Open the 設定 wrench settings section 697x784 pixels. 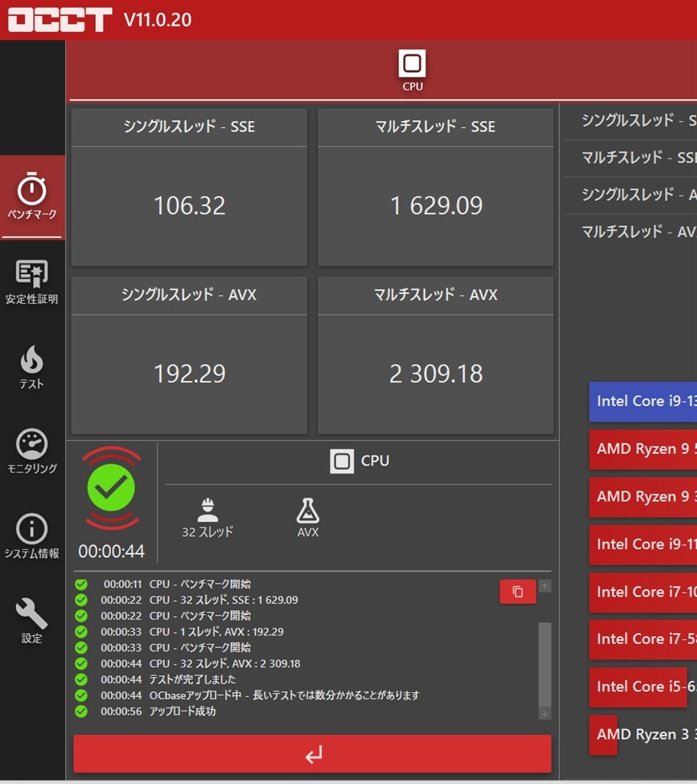(32, 621)
